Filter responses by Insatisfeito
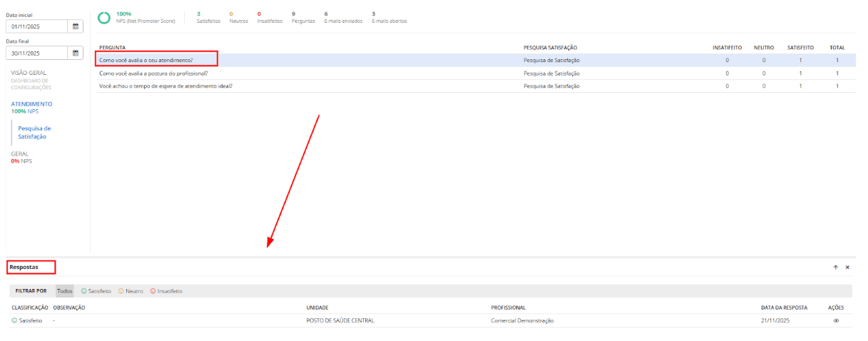The height and width of the screenshot is (341, 868). point(166,291)
